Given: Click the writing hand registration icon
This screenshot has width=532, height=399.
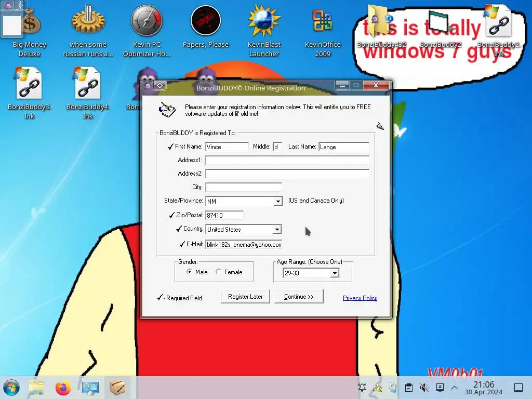Looking at the screenshot, I should (167, 110).
